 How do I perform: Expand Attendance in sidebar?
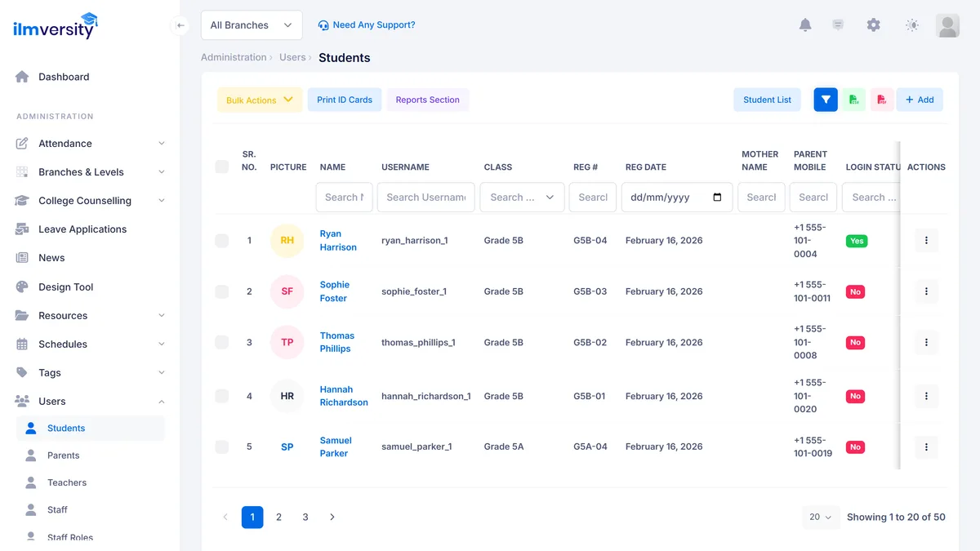pos(90,144)
